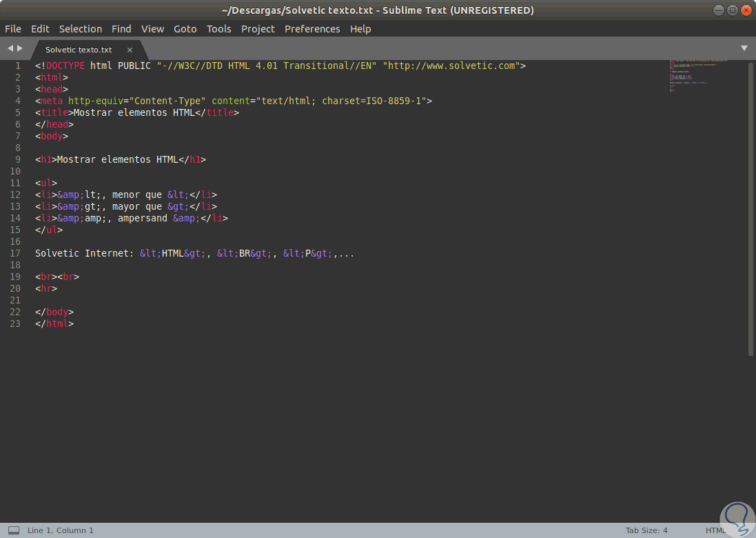The width and height of the screenshot is (756, 538).
Task: Click the swirl logo in the bottom-right corner
Action: click(737, 518)
